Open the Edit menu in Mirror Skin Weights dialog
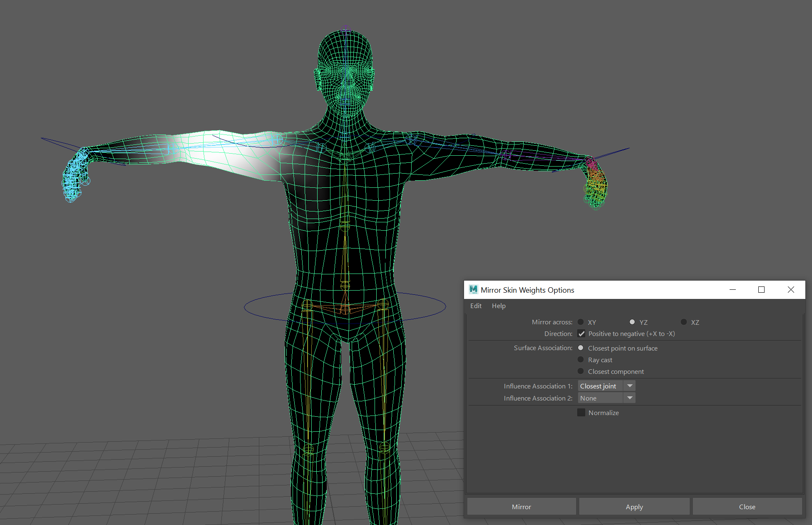This screenshot has width=812, height=525. (475, 306)
